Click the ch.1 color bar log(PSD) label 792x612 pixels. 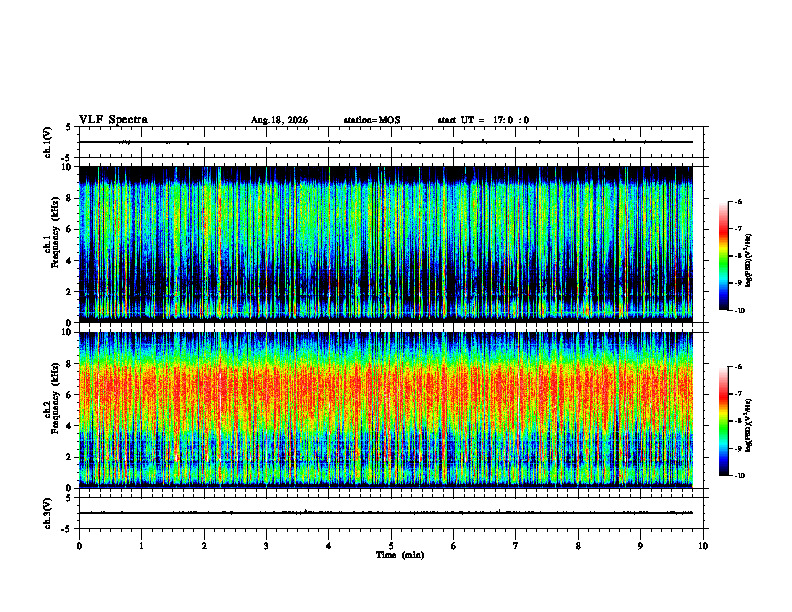click(749, 260)
